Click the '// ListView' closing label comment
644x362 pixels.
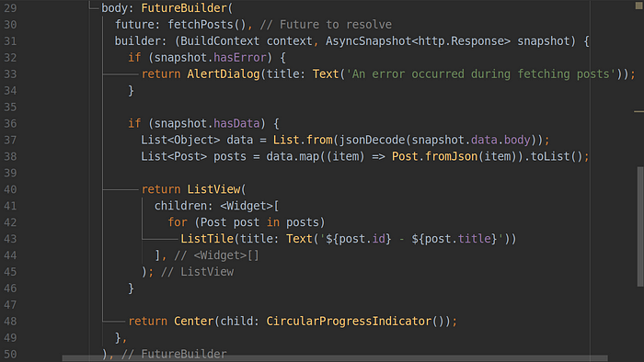(197, 272)
